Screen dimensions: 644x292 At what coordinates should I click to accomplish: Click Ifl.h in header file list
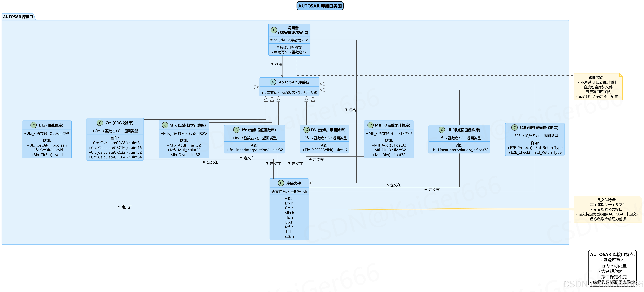tap(289, 232)
